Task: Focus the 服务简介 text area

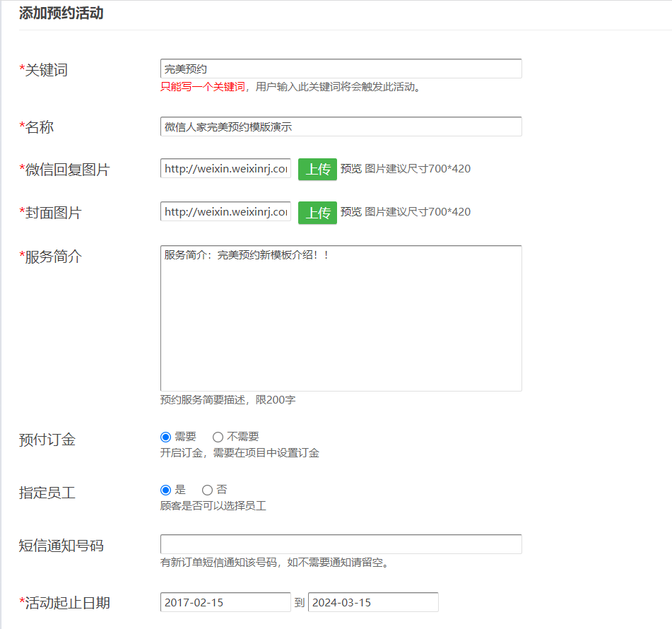Action: (x=341, y=318)
